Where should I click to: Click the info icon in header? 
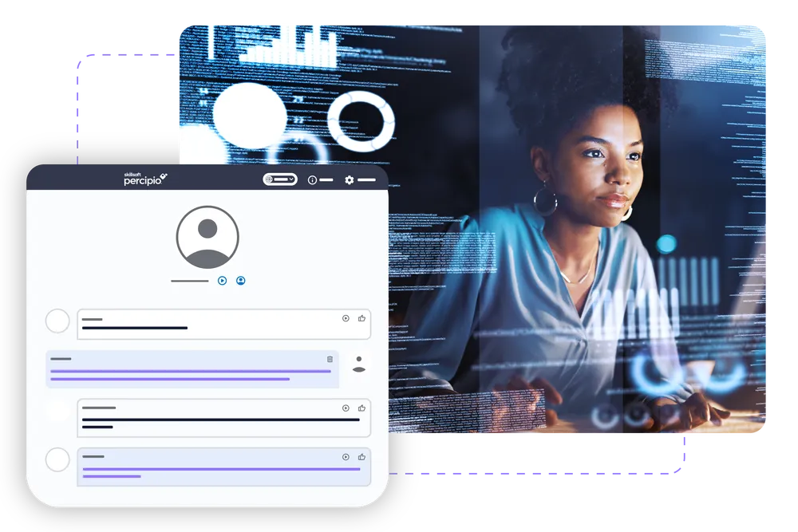(312, 180)
